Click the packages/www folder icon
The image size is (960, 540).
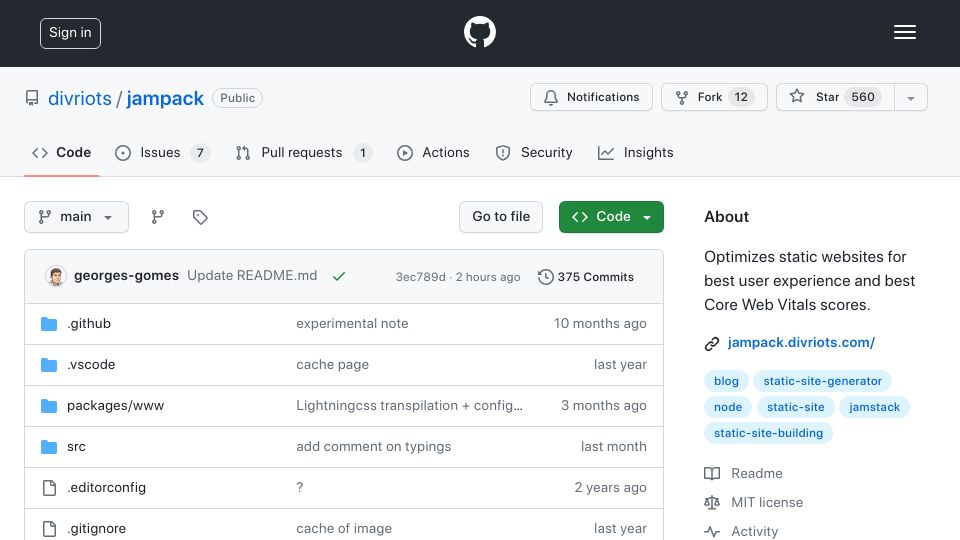[49, 406]
